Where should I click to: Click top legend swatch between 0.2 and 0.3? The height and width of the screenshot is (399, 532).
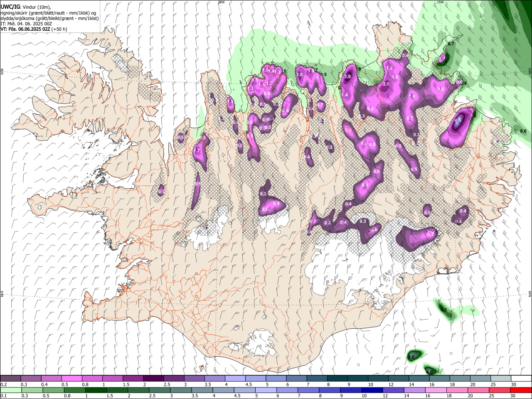tap(11, 379)
